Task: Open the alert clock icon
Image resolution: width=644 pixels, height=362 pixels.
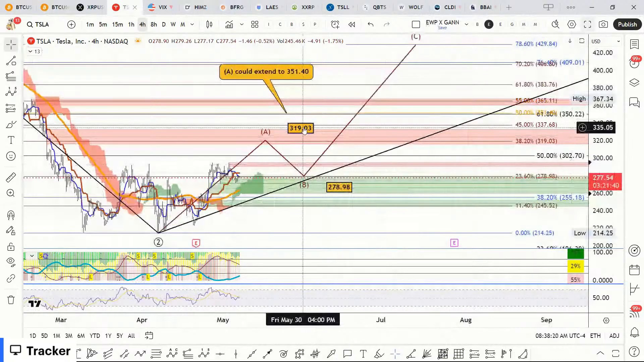Action: tap(335, 24)
